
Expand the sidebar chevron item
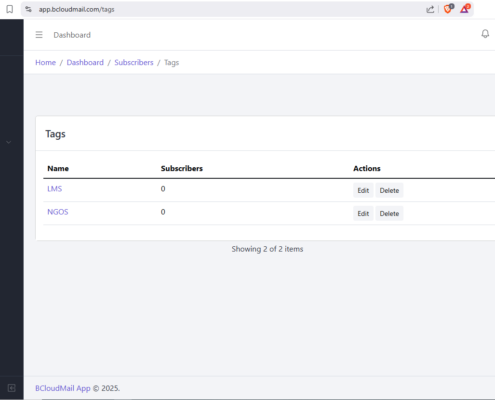[9, 142]
